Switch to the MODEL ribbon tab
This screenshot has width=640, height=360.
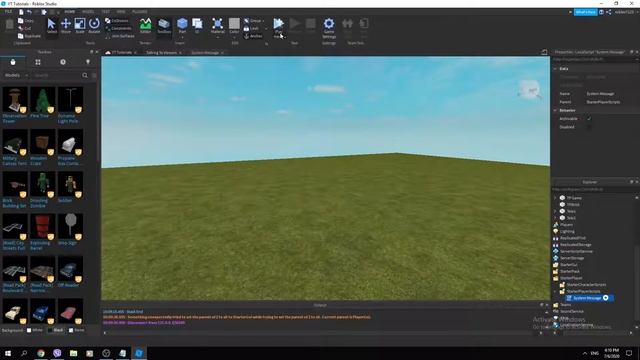pyautogui.click(x=88, y=12)
